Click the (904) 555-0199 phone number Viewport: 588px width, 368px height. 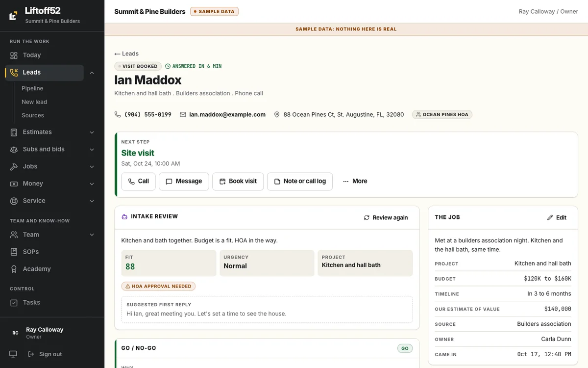pyautogui.click(x=147, y=114)
